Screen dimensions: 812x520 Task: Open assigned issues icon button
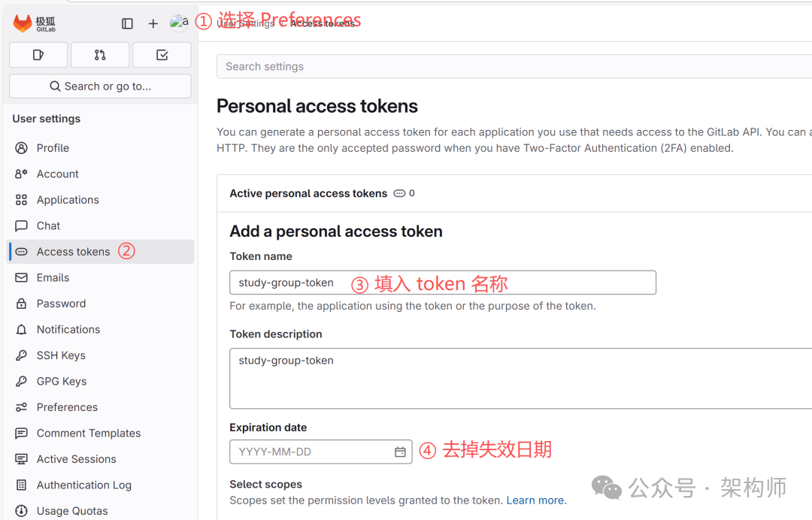[x=38, y=55]
